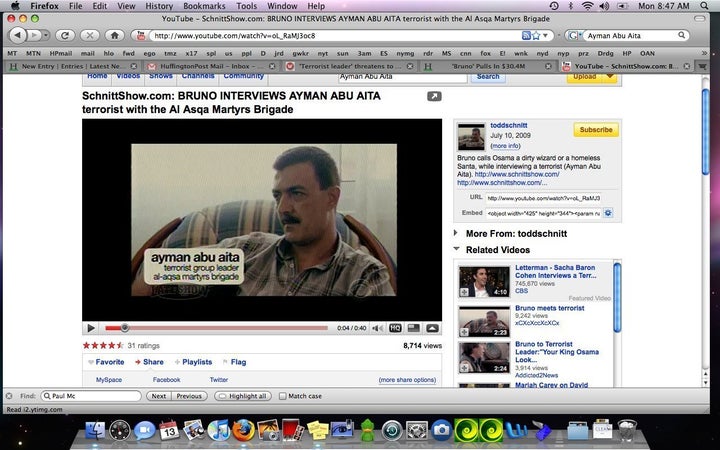Mute the video using the speaker icon
The image size is (720, 450).
(x=377, y=328)
